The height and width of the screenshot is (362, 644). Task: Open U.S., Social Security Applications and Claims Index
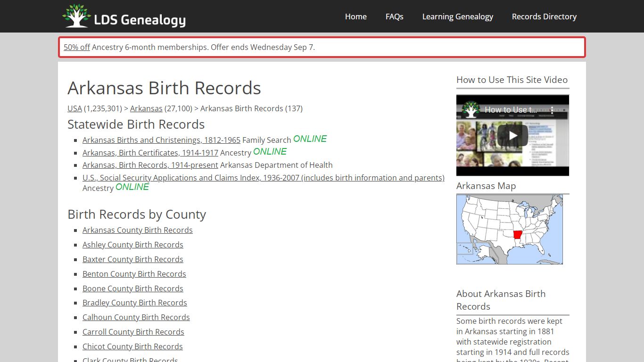[264, 178]
